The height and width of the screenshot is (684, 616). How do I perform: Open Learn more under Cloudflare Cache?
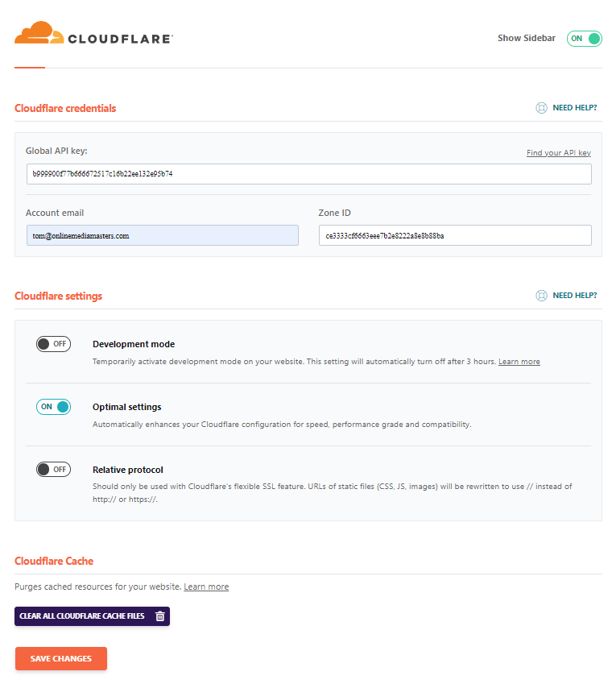[x=206, y=587]
